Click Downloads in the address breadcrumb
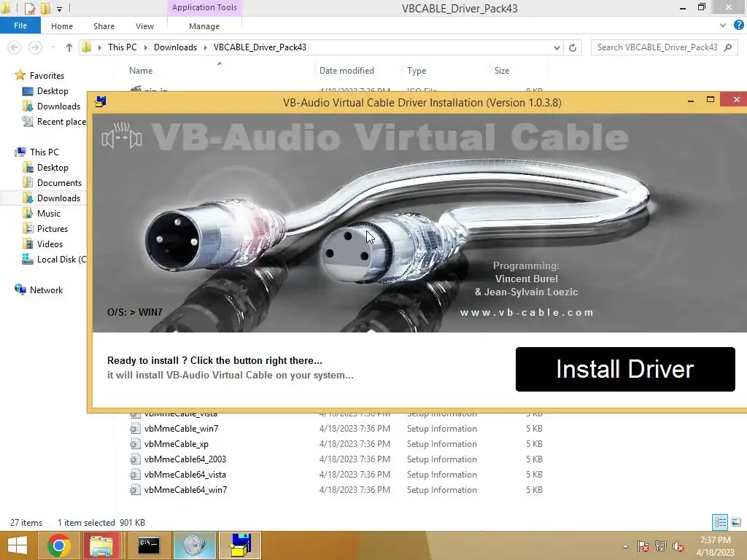The height and width of the screenshot is (560, 747). click(x=175, y=47)
